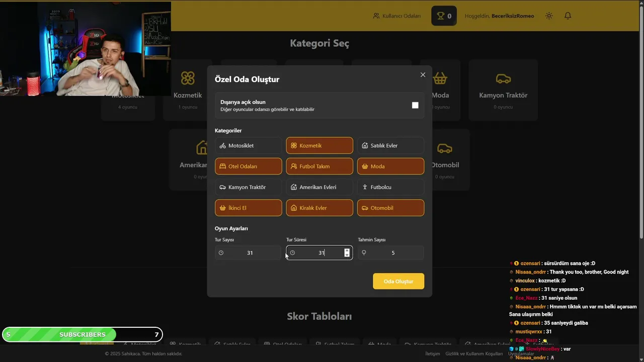Open the notifications bell
Image resolution: width=644 pixels, height=362 pixels.
pyautogui.click(x=568, y=16)
